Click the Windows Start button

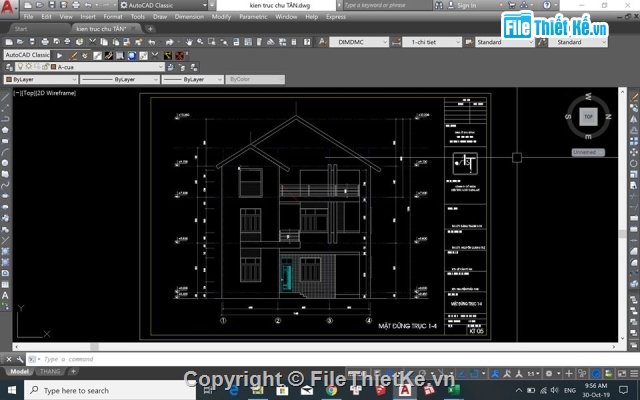[11, 391]
